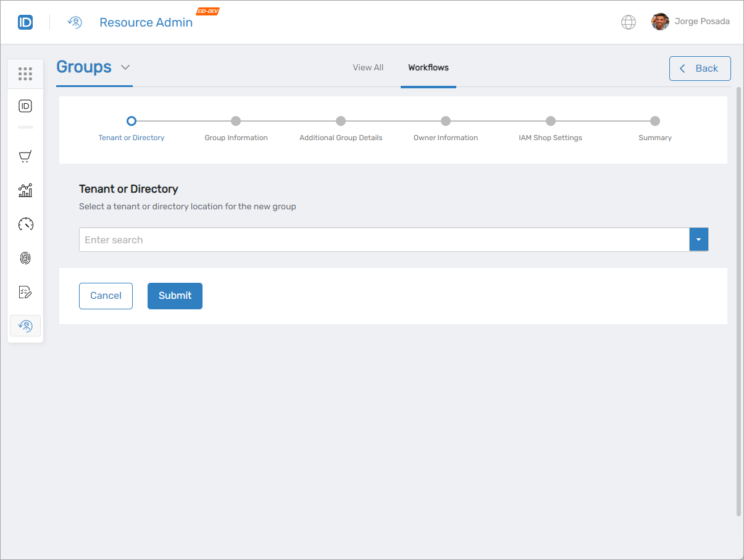Click the Cancel button
The width and height of the screenshot is (744, 560).
106,296
